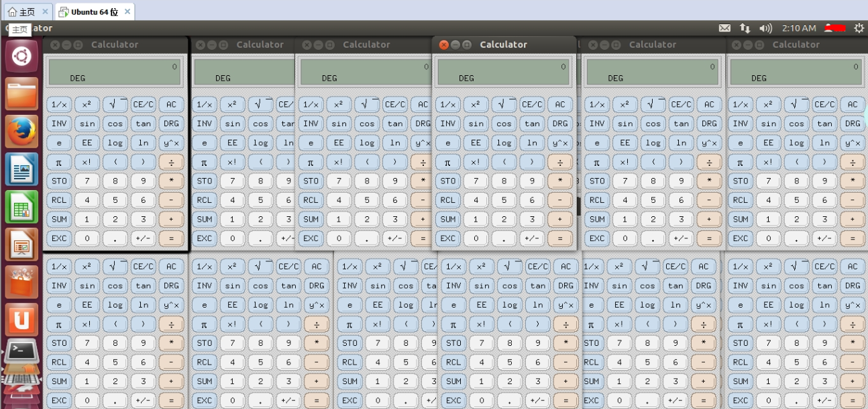Click digit 4 in the active Calculator window
Screen dimensions: 868x409
tap(476, 200)
